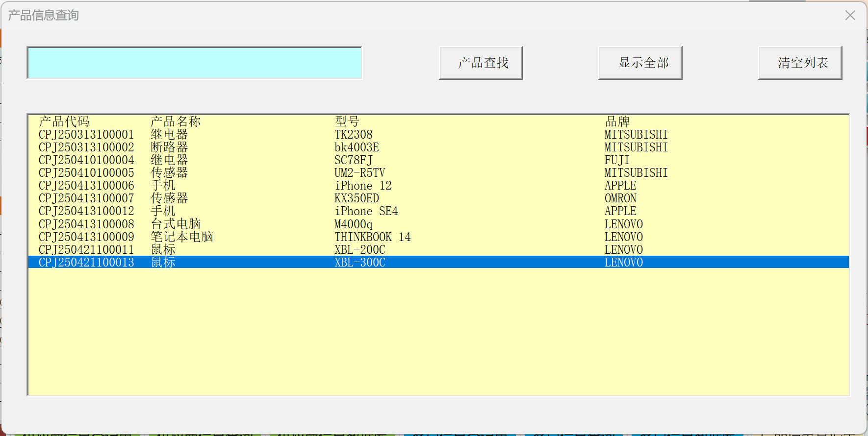Screen dimensions: 868x436
Task: Click the 产品代码 column header
Action: [x=64, y=121]
